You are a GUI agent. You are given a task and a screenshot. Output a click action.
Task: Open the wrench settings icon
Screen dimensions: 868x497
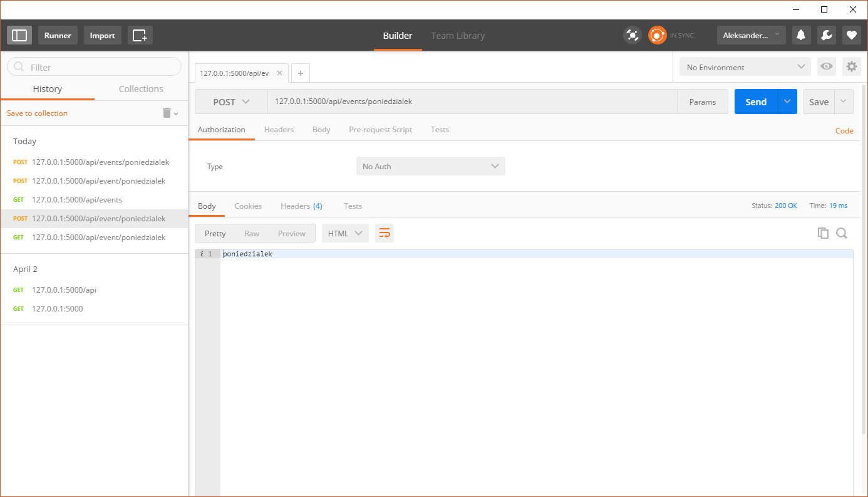826,36
